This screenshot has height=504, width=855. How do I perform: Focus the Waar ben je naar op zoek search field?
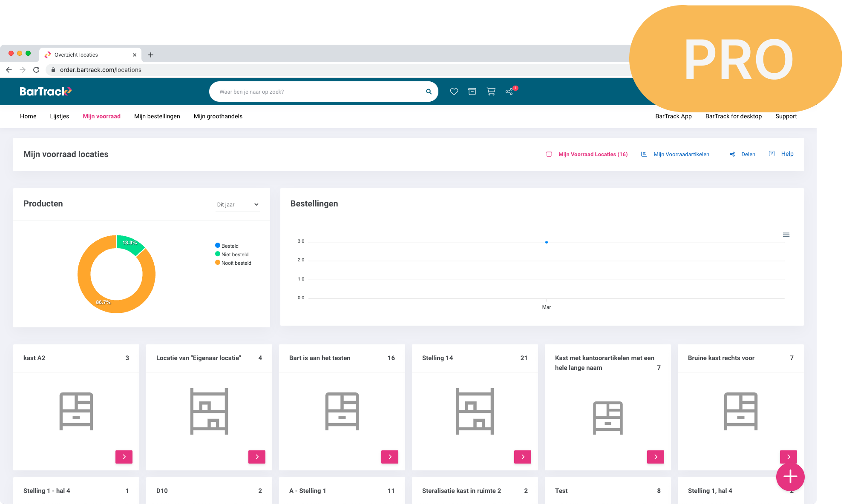coord(320,92)
